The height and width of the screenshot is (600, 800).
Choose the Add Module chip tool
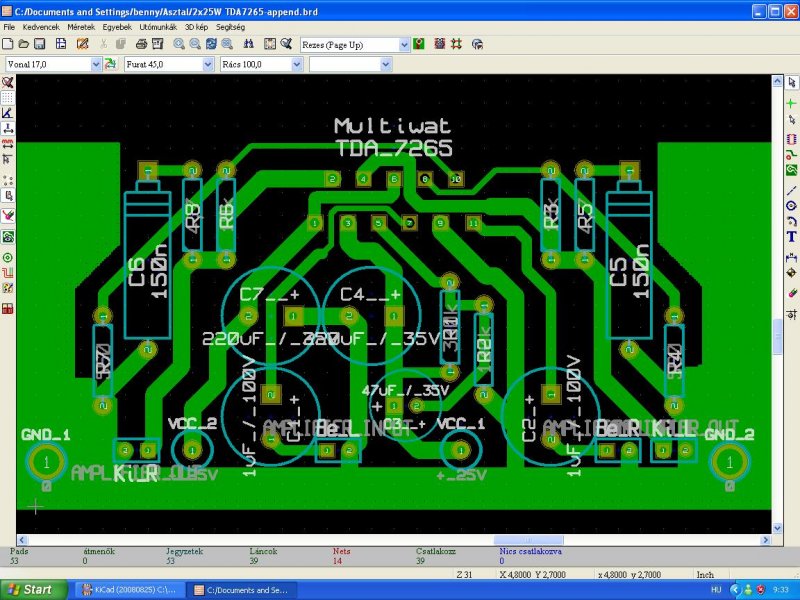791,139
